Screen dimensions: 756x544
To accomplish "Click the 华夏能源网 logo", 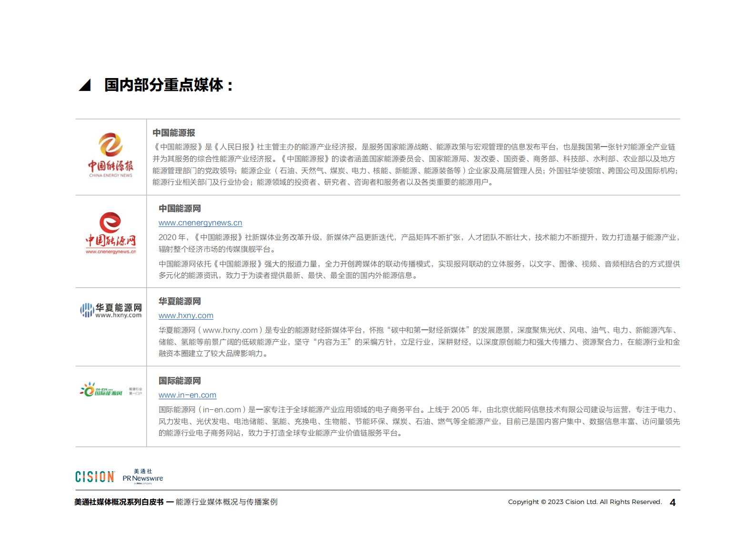I will tap(111, 310).
